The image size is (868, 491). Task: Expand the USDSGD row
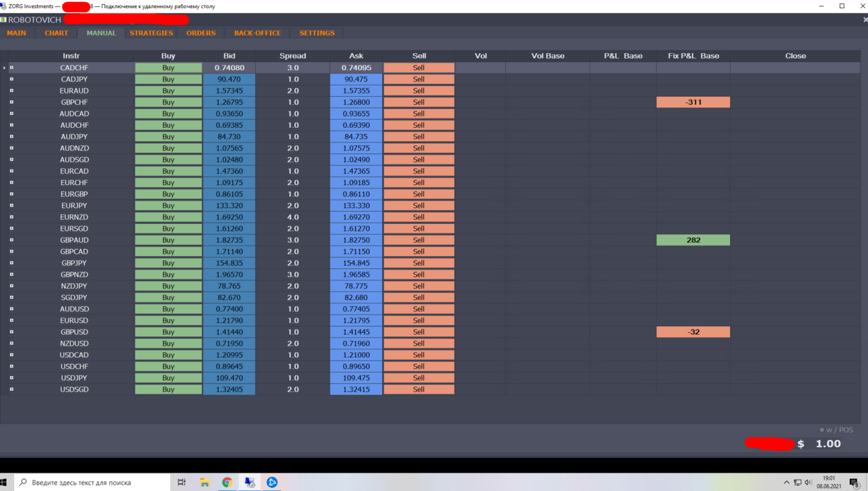click(x=11, y=389)
